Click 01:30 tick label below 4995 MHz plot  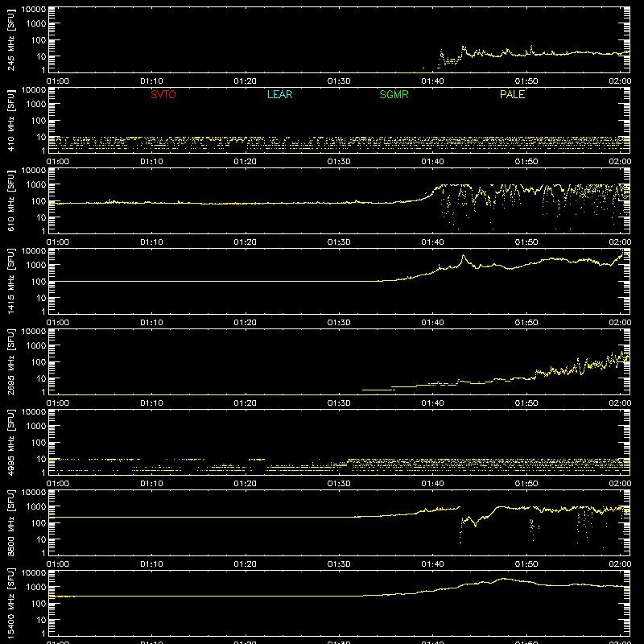tap(339, 484)
